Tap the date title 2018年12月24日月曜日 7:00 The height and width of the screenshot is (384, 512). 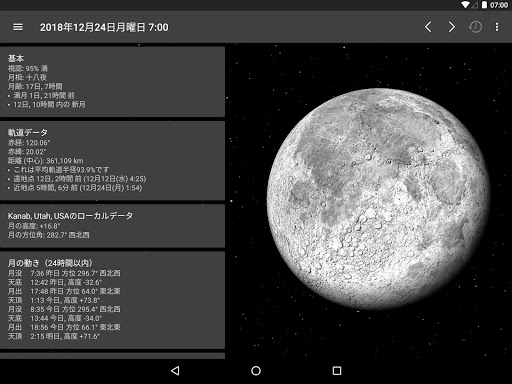point(104,27)
